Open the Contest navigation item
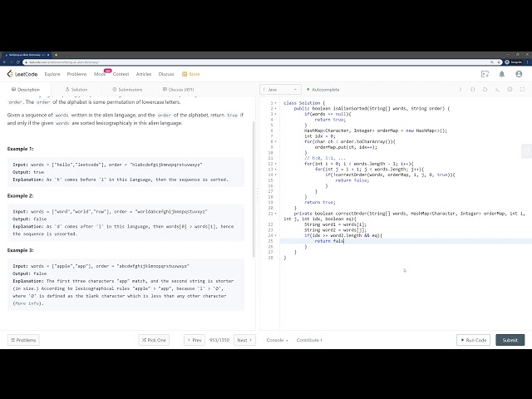532x399 pixels. pyautogui.click(x=121, y=74)
